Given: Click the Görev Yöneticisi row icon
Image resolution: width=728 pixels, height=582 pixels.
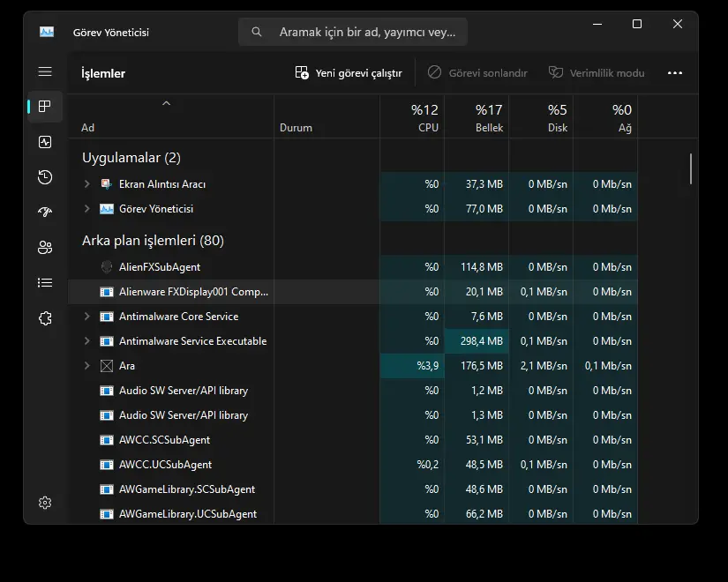Looking at the screenshot, I should [x=106, y=209].
